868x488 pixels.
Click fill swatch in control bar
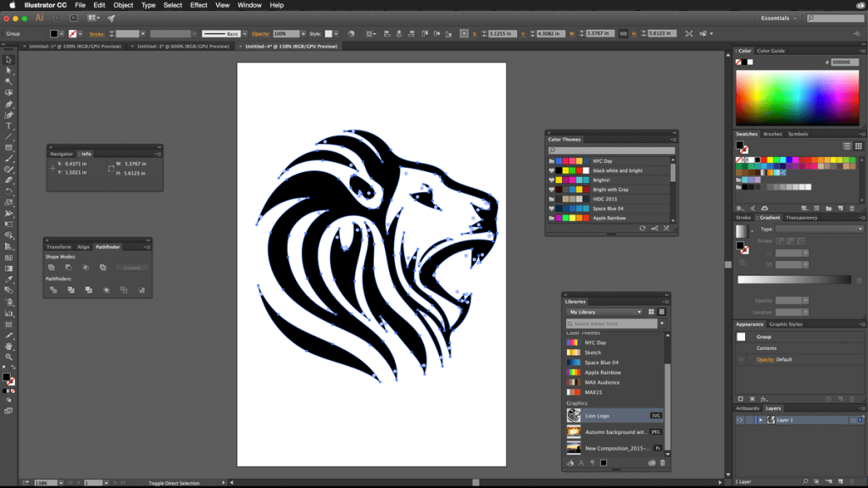(x=53, y=34)
